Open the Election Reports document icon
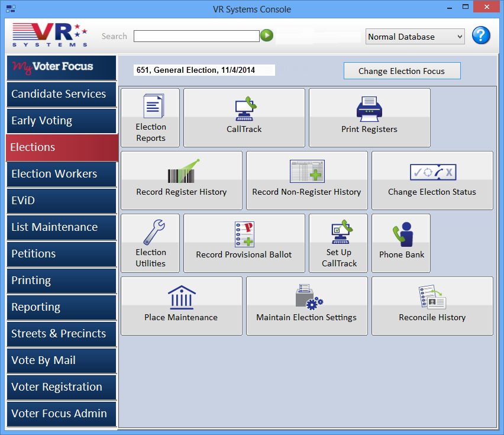504x435 pixels. [154, 106]
